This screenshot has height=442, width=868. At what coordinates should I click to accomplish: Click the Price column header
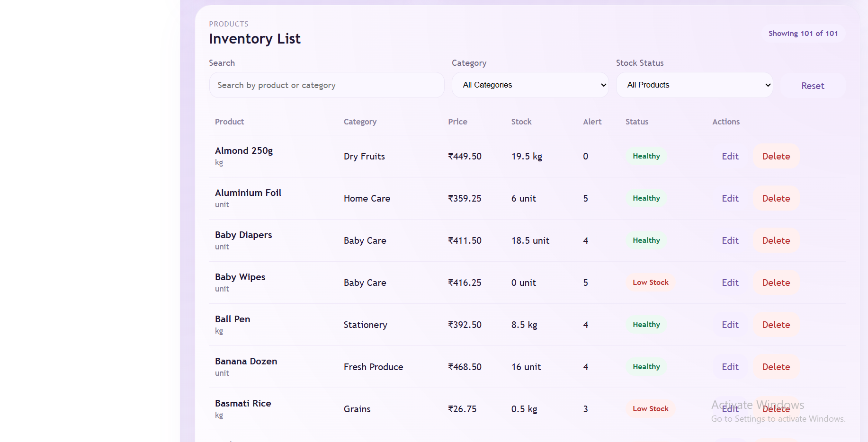point(457,122)
